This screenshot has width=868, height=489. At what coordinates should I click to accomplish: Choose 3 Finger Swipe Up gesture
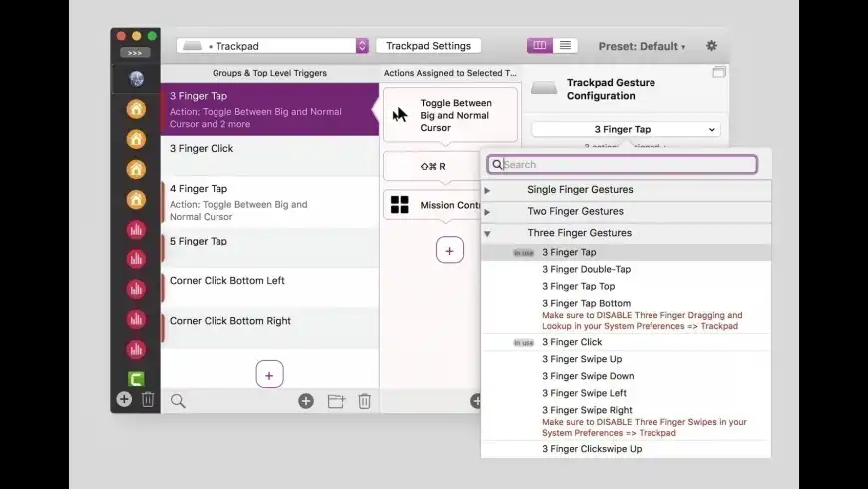[x=626, y=359]
